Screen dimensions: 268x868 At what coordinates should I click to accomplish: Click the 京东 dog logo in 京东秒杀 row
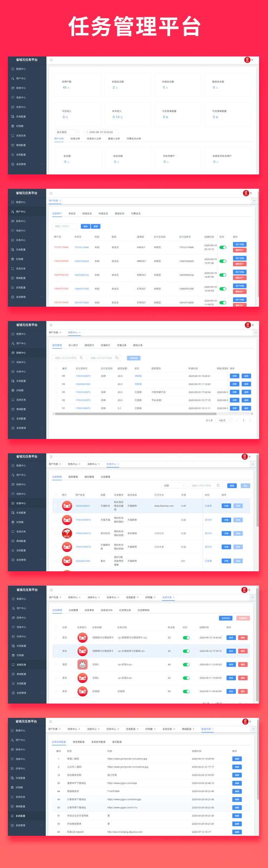pyautogui.click(x=67, y=533)
